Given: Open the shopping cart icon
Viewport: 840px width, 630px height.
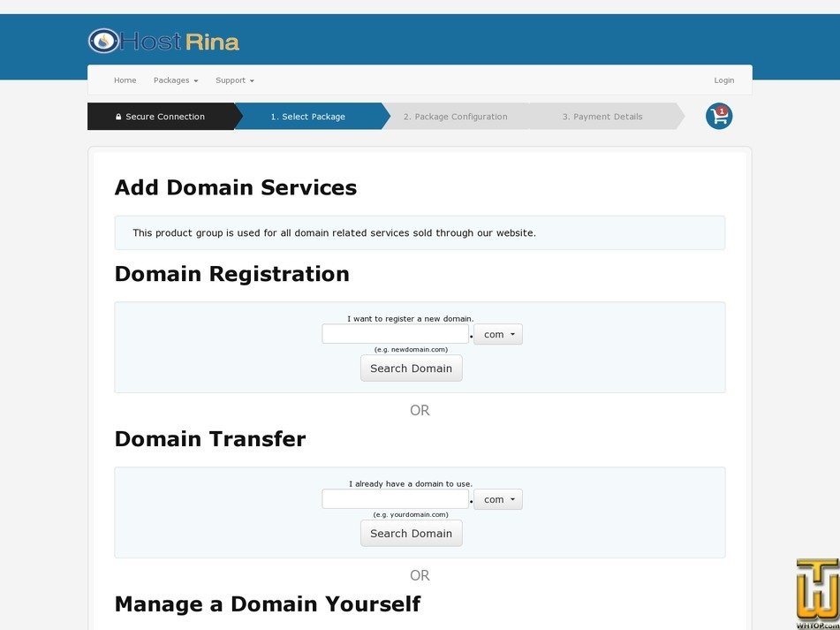Looking at the screenshot, I should pyautogui.click(x=718, y=117).
